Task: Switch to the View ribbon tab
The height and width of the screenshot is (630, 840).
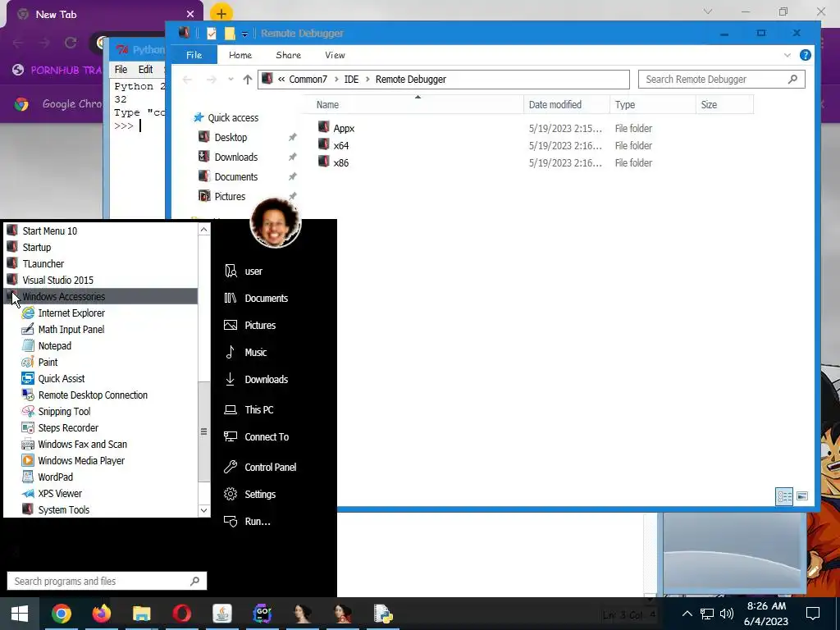Action: click(335, 55)
